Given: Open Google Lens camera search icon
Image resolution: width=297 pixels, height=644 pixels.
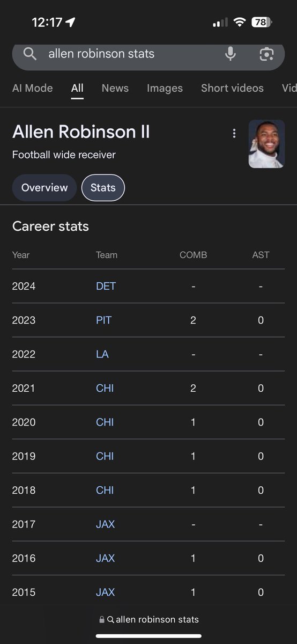Looking at the screenshot, I should (x=266, y=54).
